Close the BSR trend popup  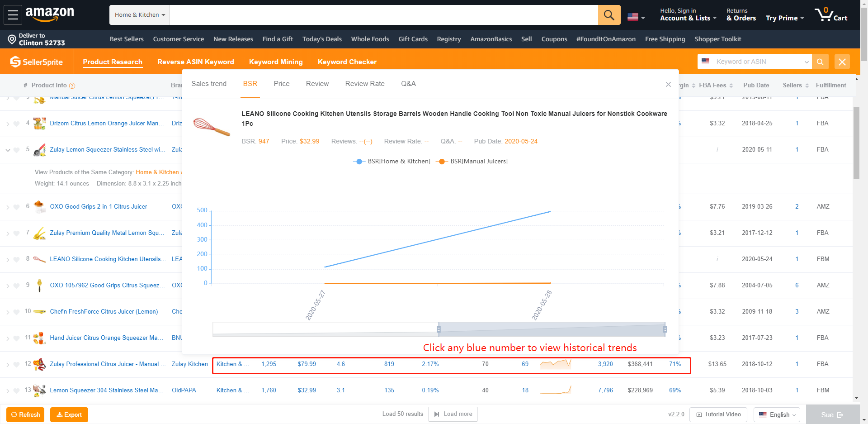coord(668,84)
